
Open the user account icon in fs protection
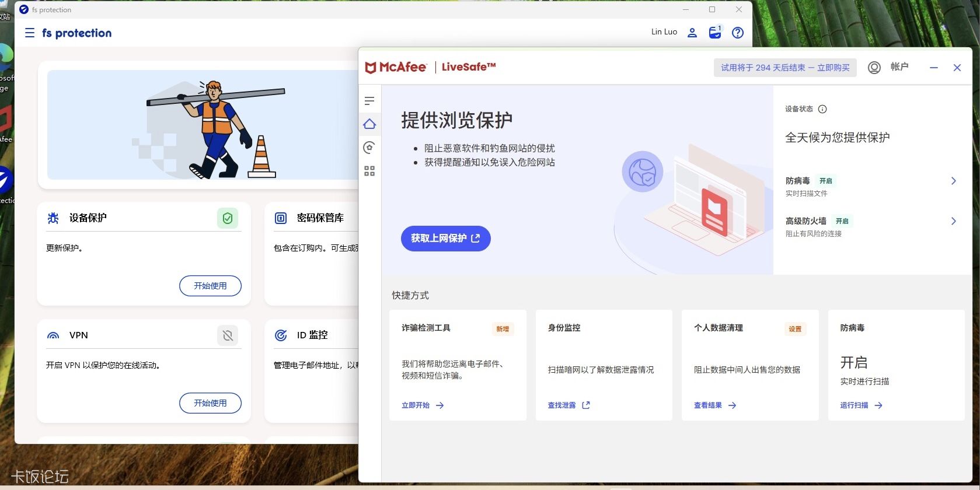pyautogui.click(x=692, y=33)
